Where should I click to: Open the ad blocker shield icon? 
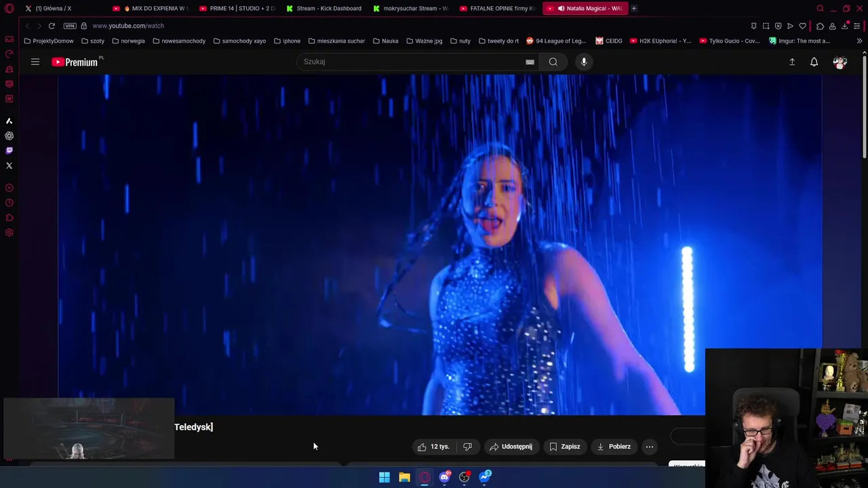pos(778,26)
